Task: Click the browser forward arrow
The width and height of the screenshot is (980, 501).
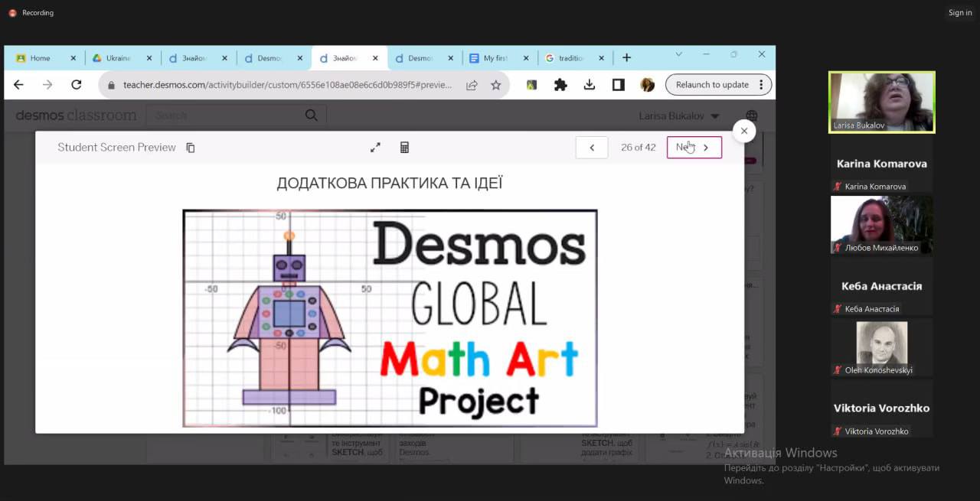Action: (x=47, y=85)
